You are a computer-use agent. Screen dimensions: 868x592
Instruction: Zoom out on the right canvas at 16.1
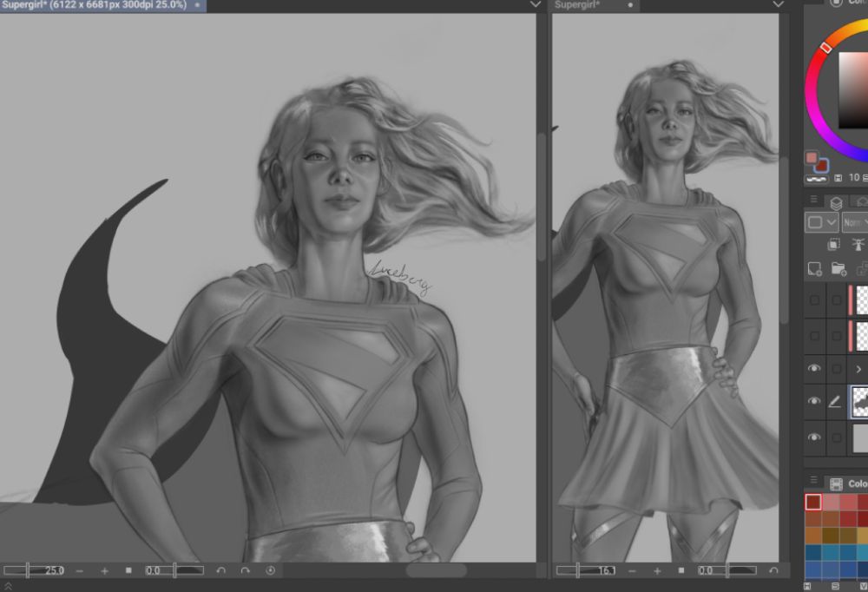[632, 570]
